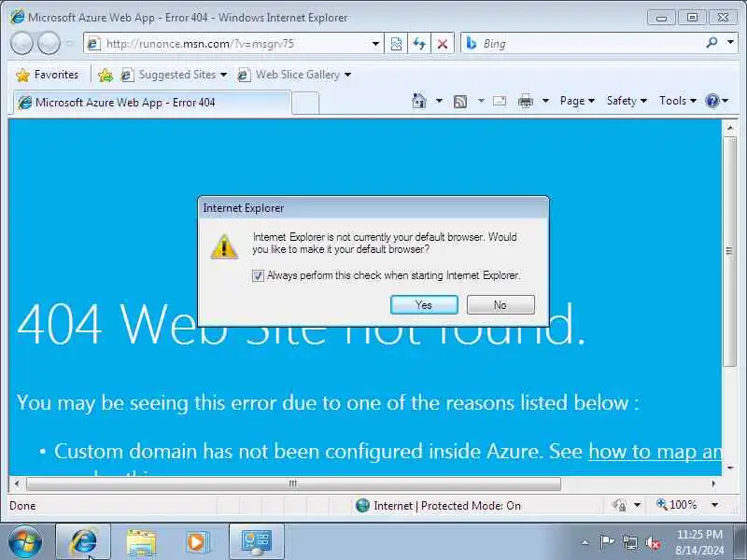
Task: Click Internet Explorer taskbar icon
Action: point(83,542)
